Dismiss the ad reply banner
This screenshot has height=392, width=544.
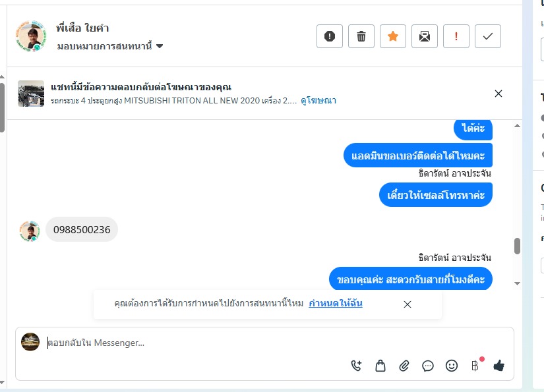(499, 94)
